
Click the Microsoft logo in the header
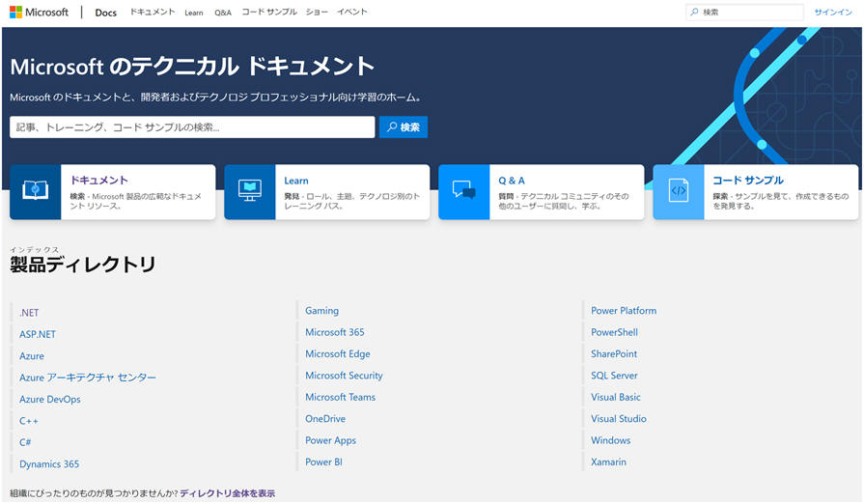(40, 13)
